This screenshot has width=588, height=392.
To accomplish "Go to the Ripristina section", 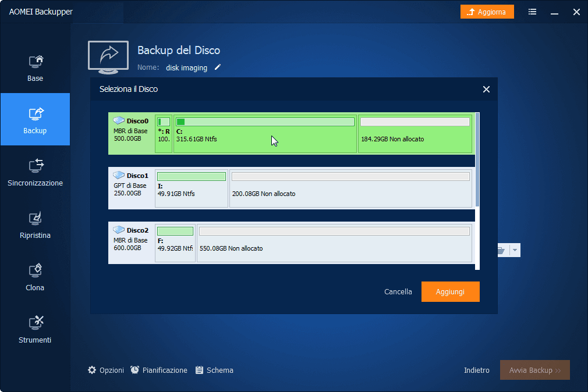I will click(35, 225).
